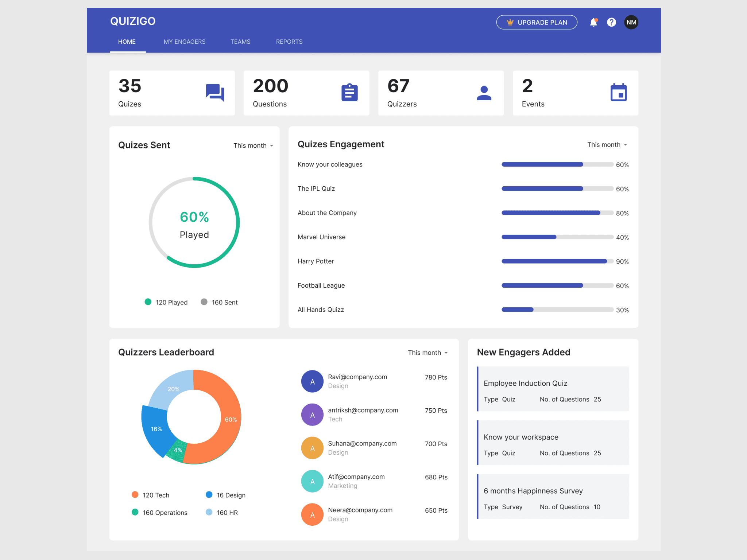Click the Events calendar icon
747x560 pixels.
click(x=619, y=93)
